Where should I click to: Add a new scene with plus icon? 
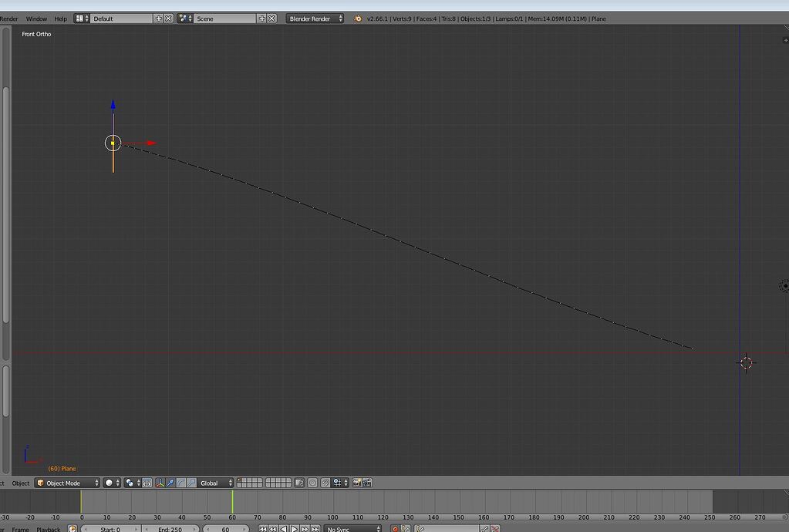261,19
